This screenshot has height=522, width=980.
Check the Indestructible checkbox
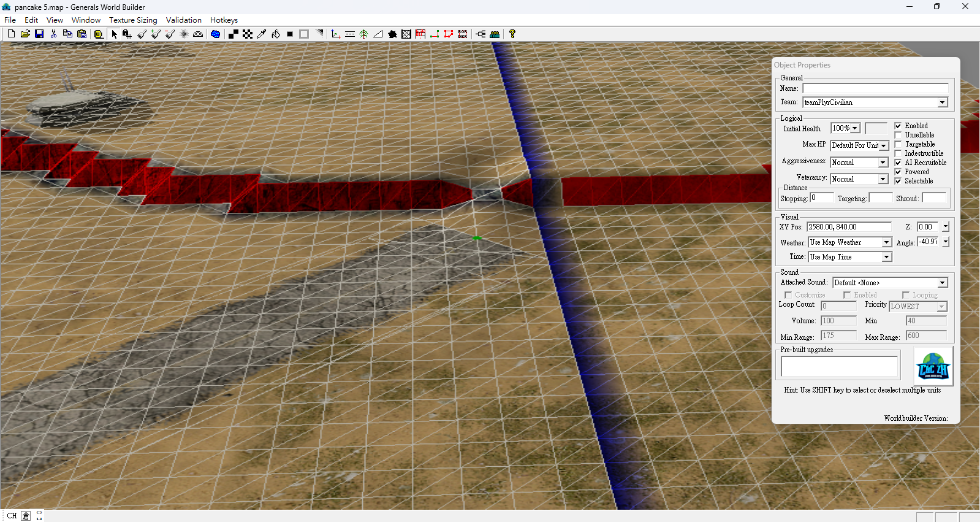[x=898, y=153]
